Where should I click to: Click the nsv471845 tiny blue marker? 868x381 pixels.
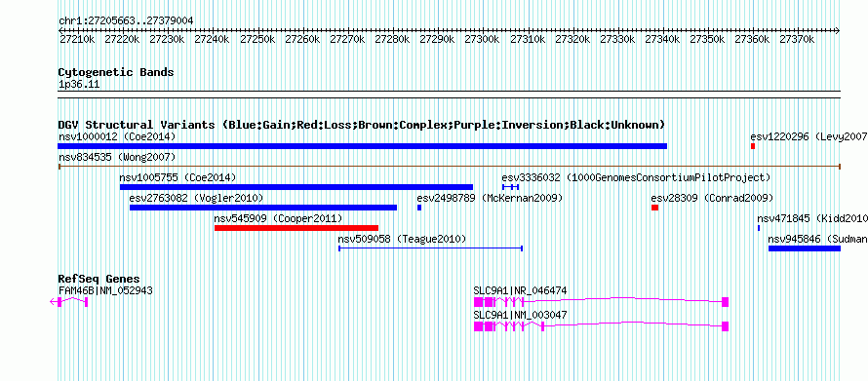(x=759, y=228)
